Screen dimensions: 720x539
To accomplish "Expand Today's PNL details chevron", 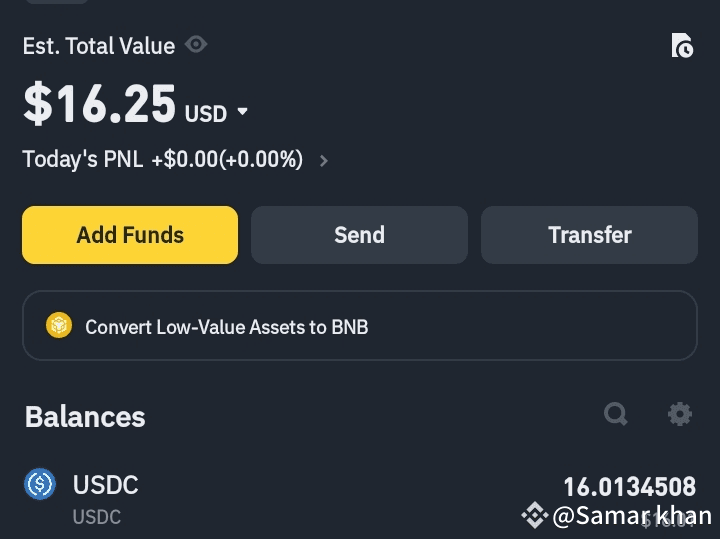I will coord(323,160).
